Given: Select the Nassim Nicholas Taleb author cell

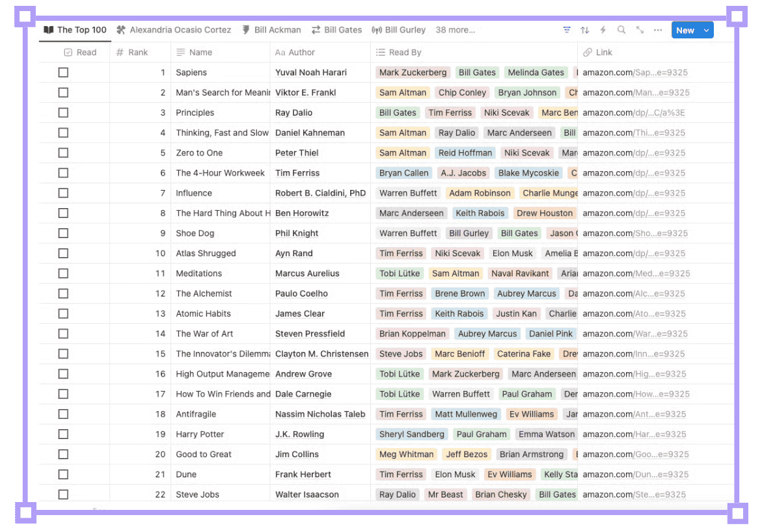Looking at the screenshot, I should point(320,414).
